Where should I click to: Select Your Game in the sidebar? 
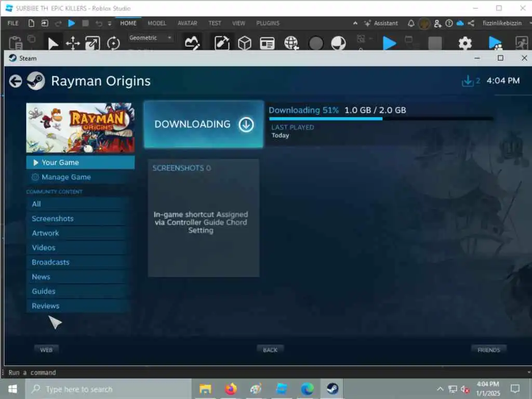pos(81,163)
